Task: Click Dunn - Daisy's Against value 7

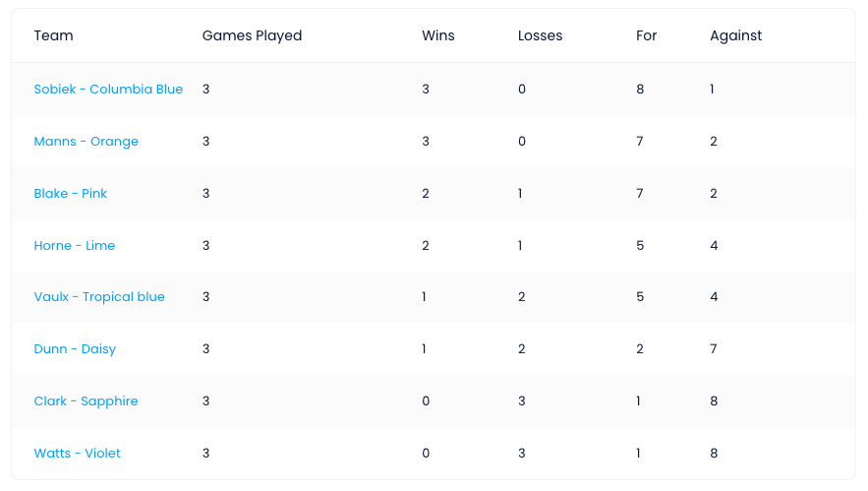Action: coord(714,349)
